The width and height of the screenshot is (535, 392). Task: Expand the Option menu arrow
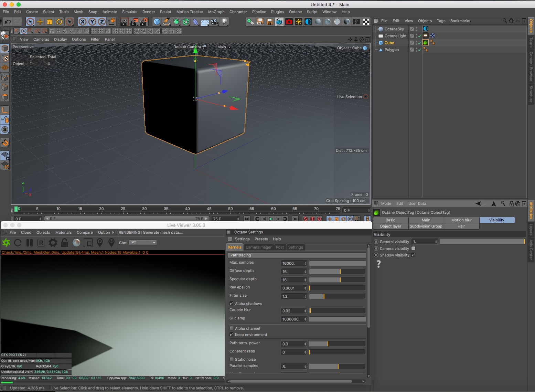point(113,233)
